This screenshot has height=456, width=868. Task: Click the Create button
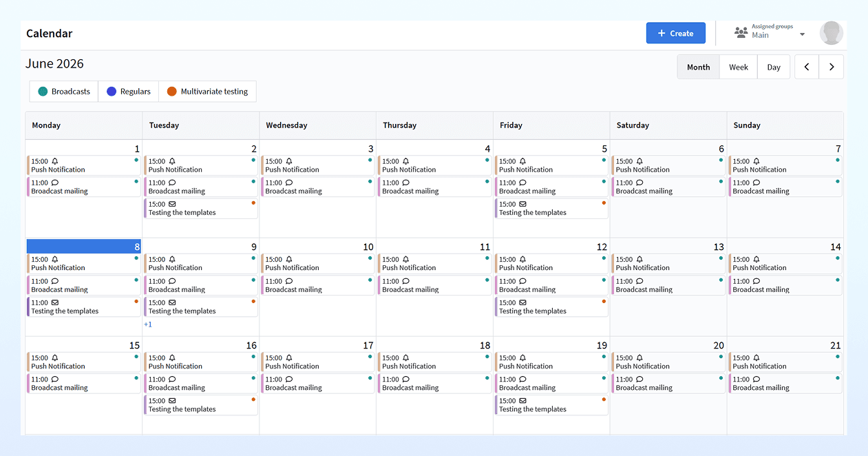[676, 33]
